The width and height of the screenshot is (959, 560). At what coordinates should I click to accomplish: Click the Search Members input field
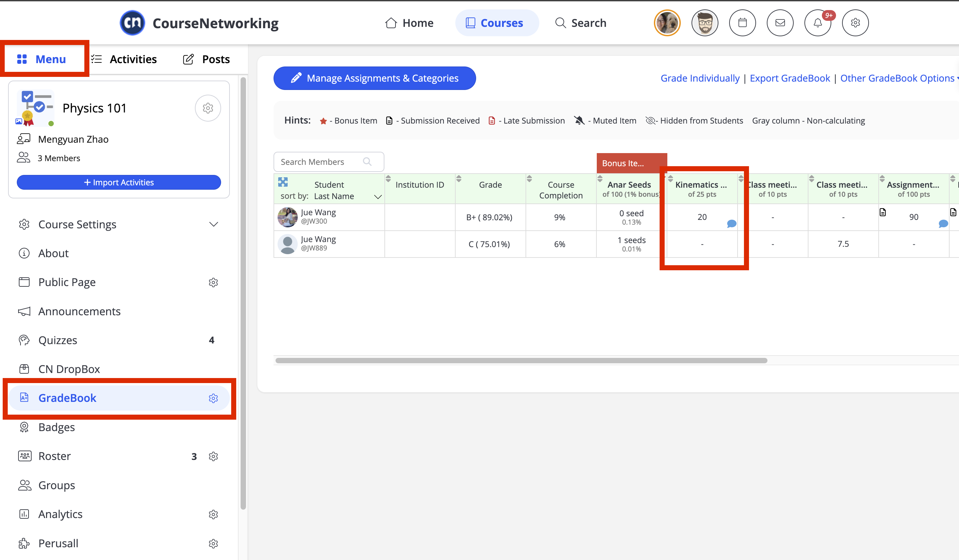(329, 162)
